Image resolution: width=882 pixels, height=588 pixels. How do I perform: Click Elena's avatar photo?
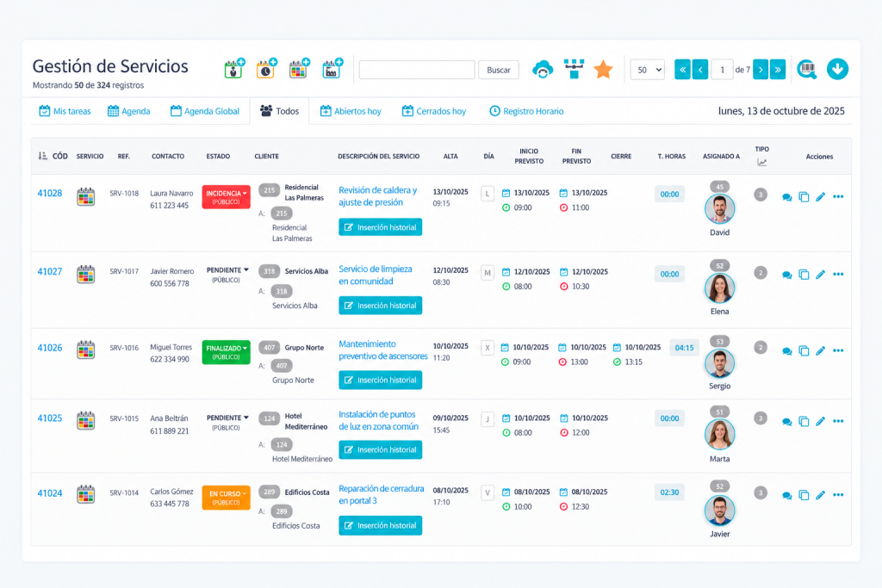click(x=719, y=288)
